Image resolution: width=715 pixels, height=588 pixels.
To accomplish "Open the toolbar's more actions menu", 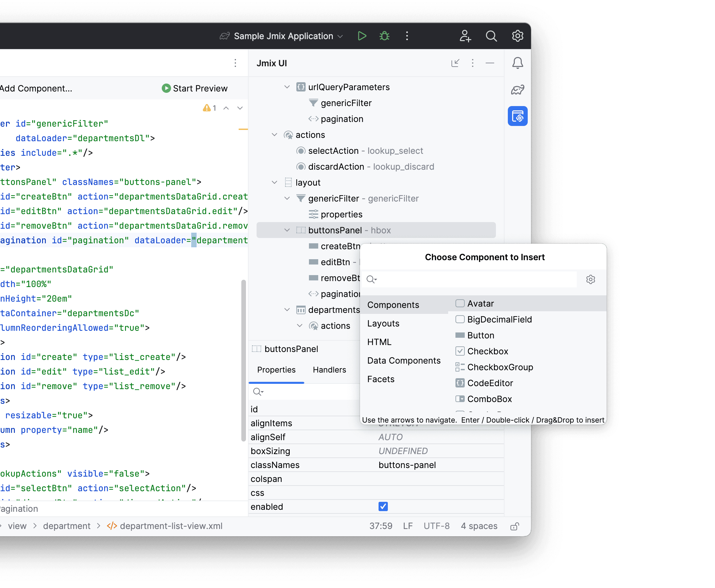I will coord(407,36).
